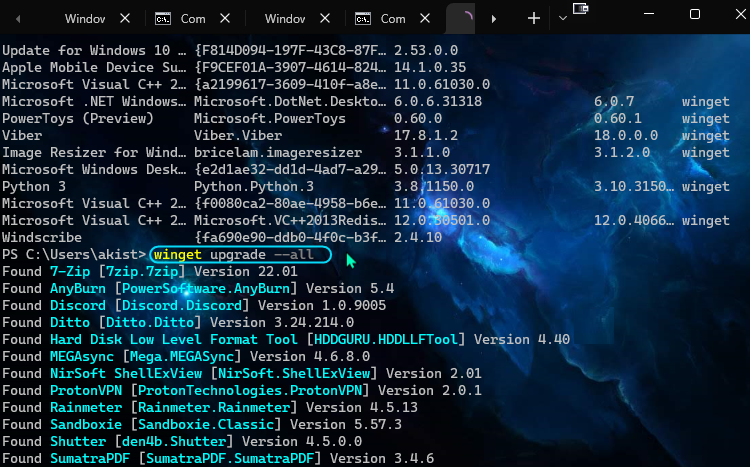Minimize the terminal window
The height and width of the screenshot is (467, 750).
649,14
